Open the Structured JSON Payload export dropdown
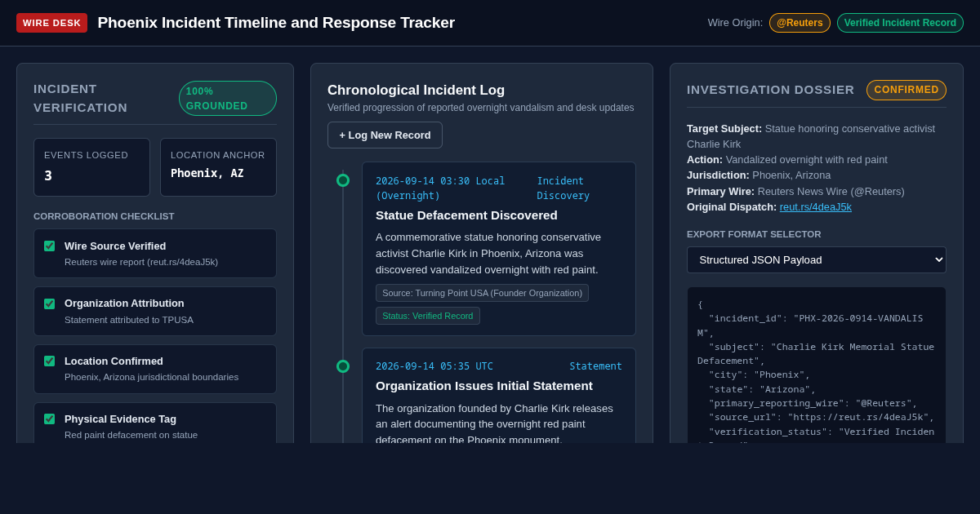 pyautogui.click(x=817, y=259)
